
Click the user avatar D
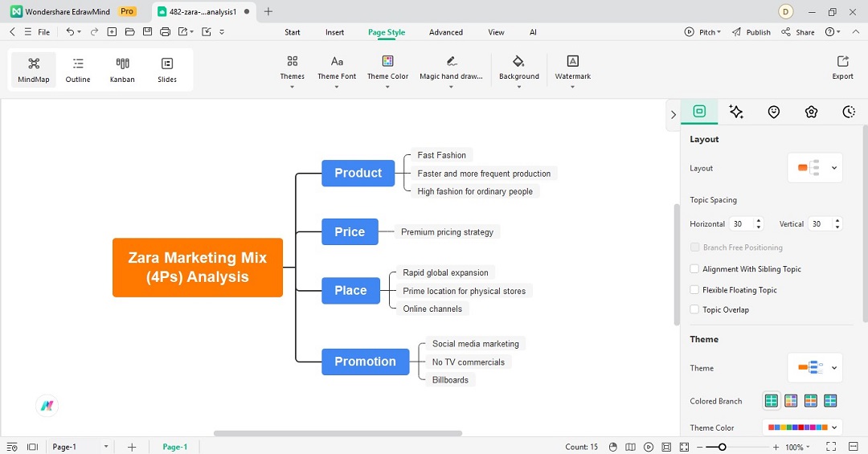click(785, 11)
